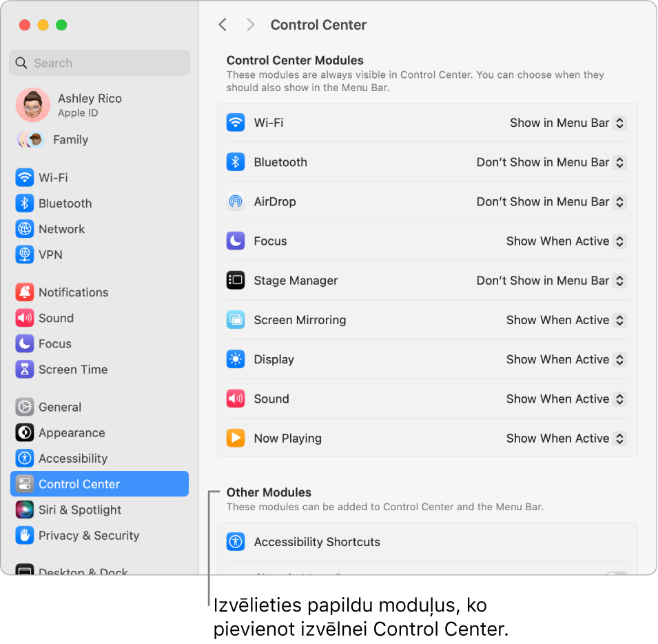Open Siri & Spotlight settings
The height and width of the screenshot is (644, 658).
pyautogui.click(x=24, y=510)
